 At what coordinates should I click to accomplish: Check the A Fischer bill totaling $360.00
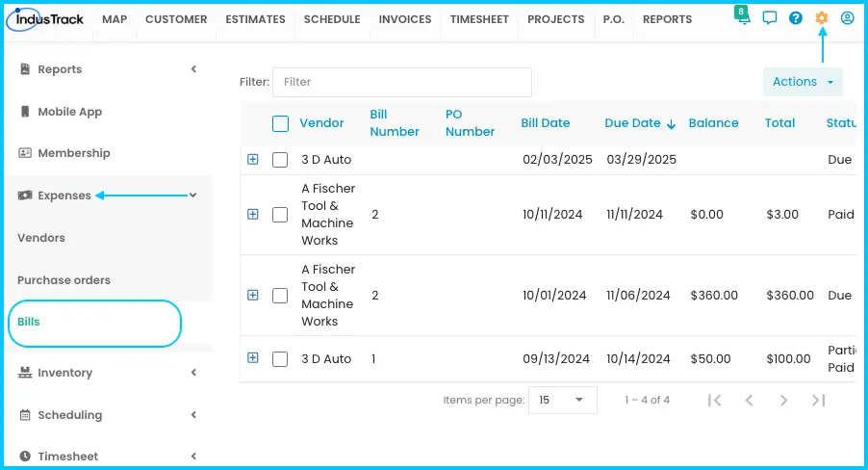280,296
